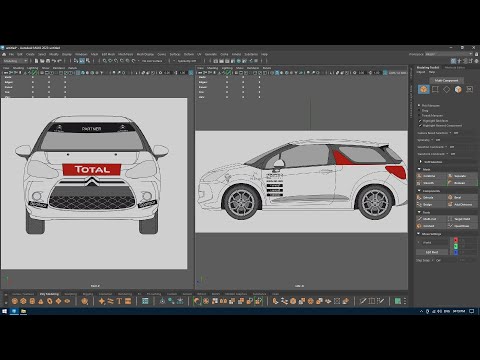Viewport: 480px width, 360px height.
Task: Select the Separate tool in Mesh section
Action: point(462,176)
